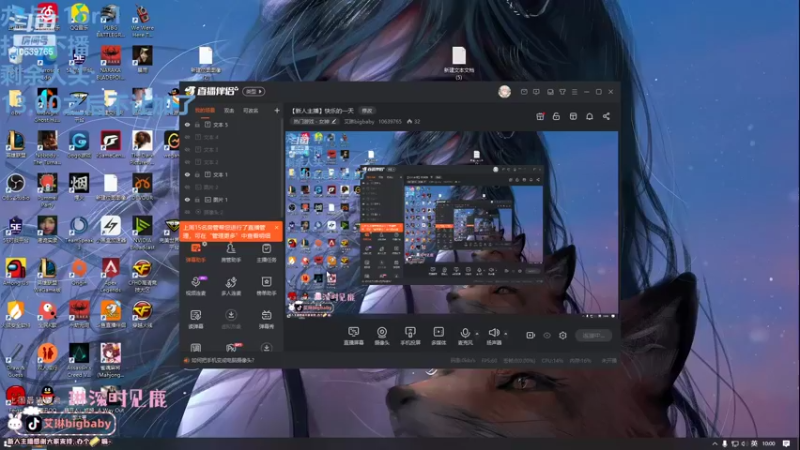Click the stream preview area
The width and height of the screenshot is (800, 450).
coord(452,224)
